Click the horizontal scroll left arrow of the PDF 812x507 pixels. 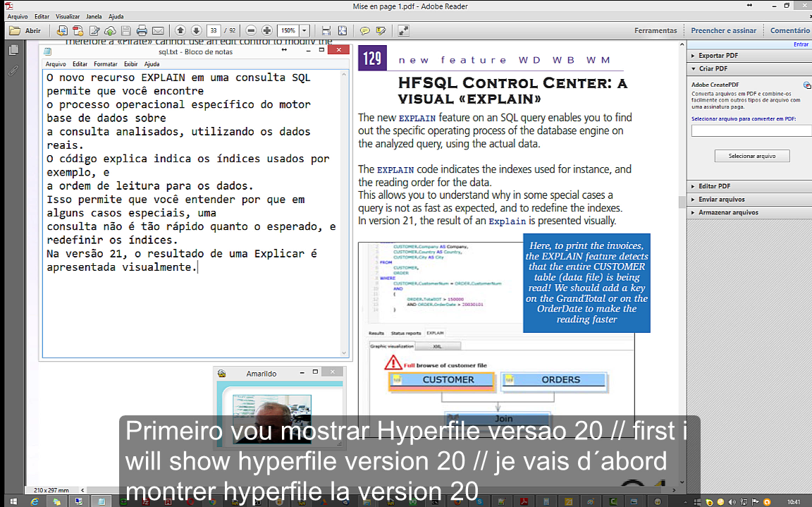82,490
